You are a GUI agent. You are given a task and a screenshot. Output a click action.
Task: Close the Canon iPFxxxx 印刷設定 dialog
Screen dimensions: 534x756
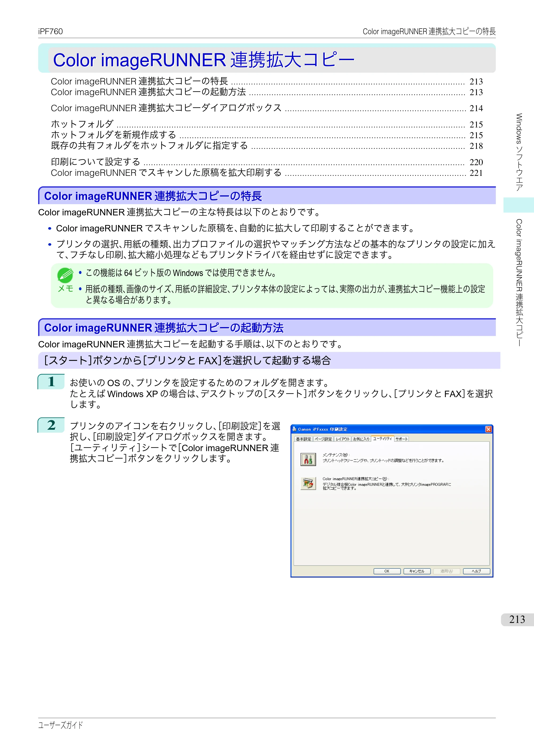489,429
